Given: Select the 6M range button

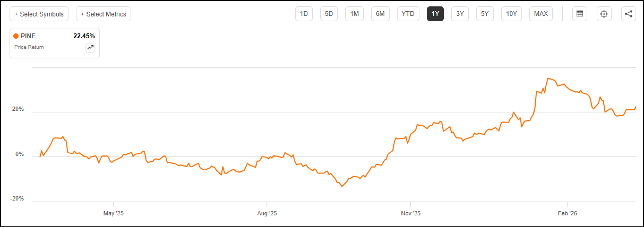Looking at the screenshot, I should pyautogui.click(x=380, y=14).
